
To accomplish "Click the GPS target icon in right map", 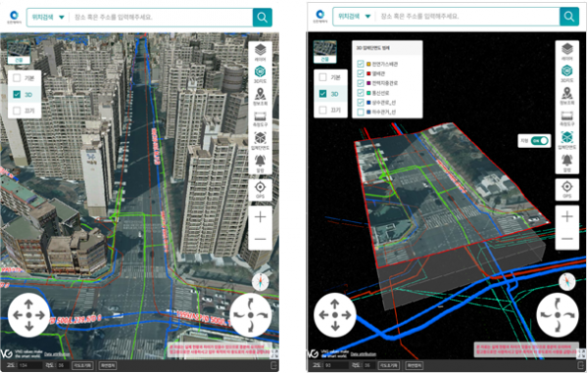I will (566, 189).
